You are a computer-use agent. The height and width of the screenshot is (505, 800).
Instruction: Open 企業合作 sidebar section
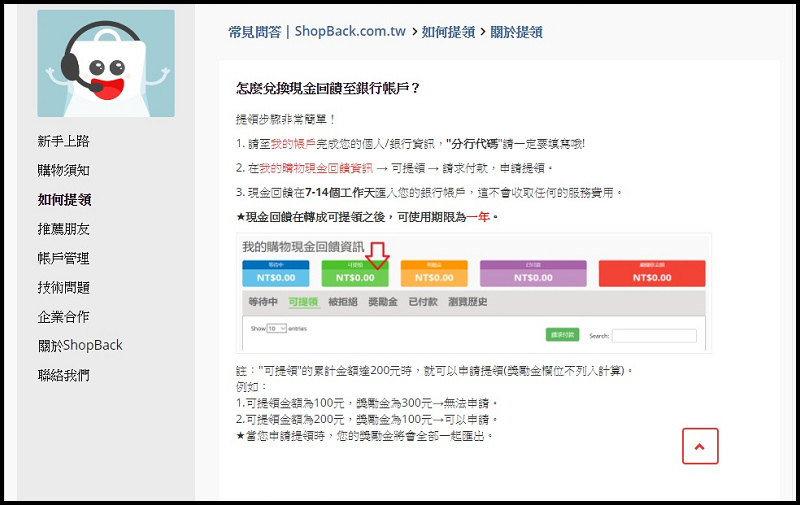tap(63, 317)
